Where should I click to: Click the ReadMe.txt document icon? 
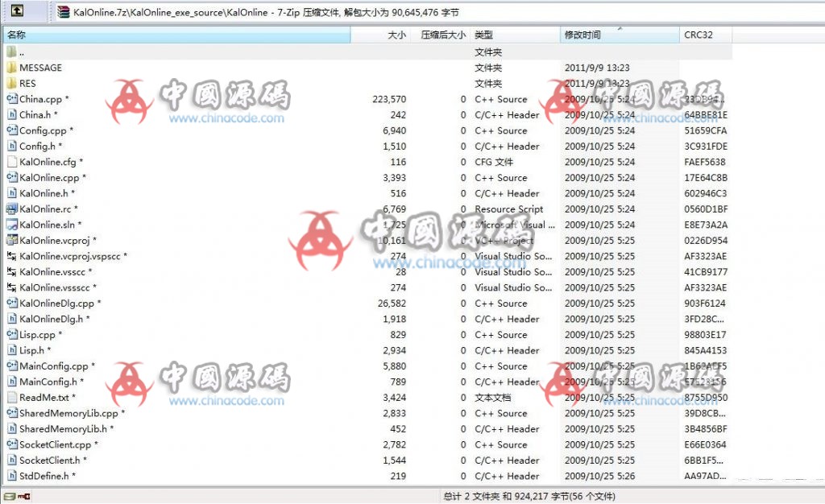(11, 397)
